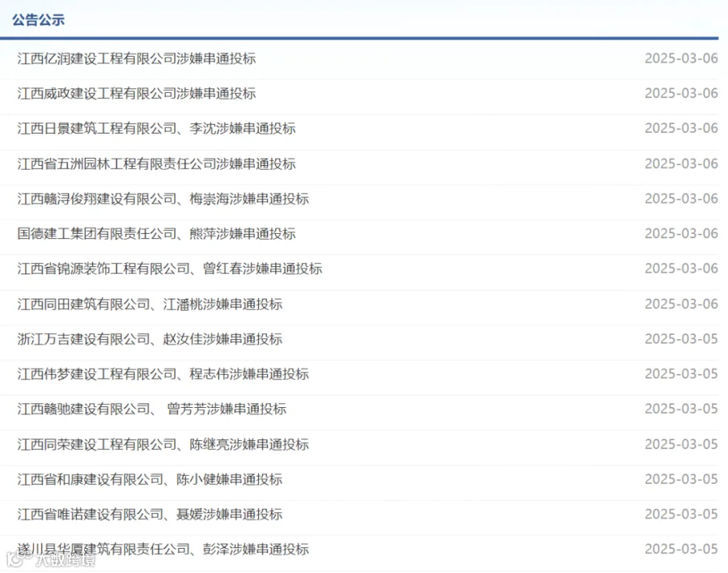728x573 pixels.
Task: Select date 2025-03-06 on 锦源装饰 row
Action: pos(681,269)
